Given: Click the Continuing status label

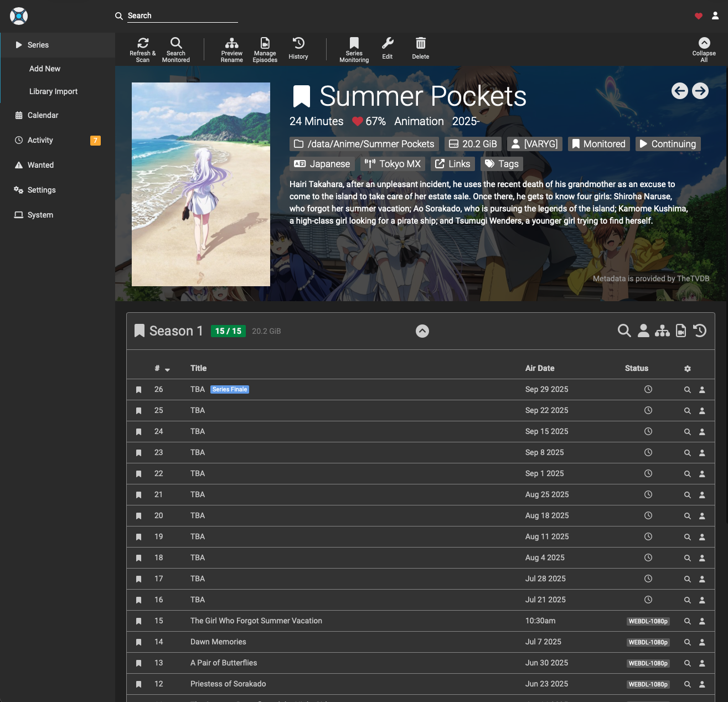Looking at the screenshot, I should tap(668, 144).
